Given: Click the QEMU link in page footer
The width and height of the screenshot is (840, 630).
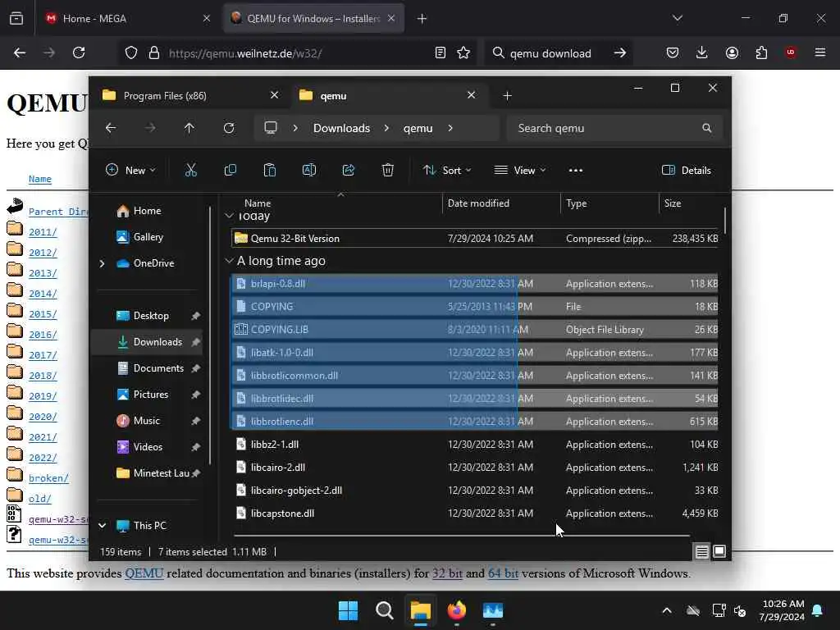Looking at the screenshot, I should point(144,573).
